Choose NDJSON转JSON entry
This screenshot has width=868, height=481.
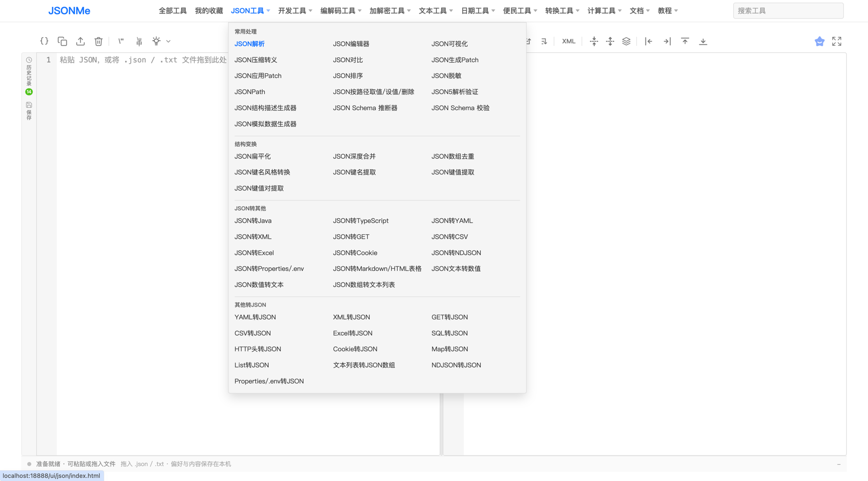coord(456,365)
